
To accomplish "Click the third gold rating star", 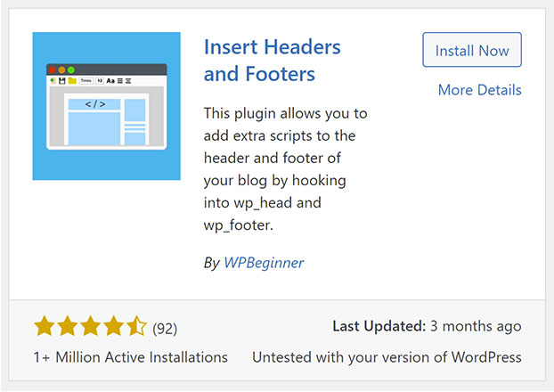I will click(91, 326).
